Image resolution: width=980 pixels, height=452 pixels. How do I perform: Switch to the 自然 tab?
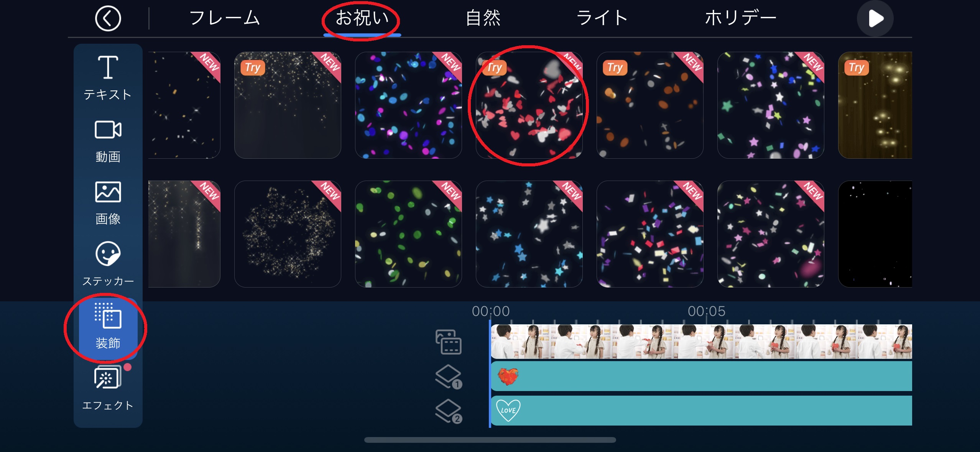[x=483, y=18]
